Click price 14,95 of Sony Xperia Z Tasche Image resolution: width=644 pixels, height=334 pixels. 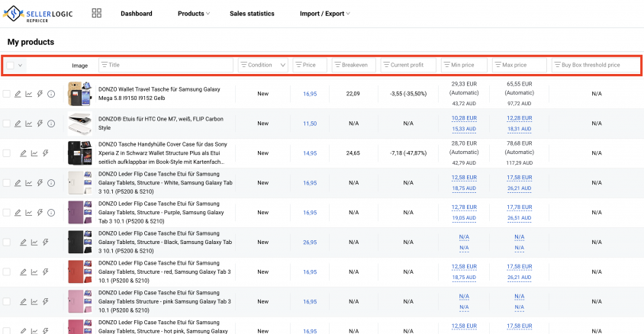pyautogui.click(x=310, y=153)
